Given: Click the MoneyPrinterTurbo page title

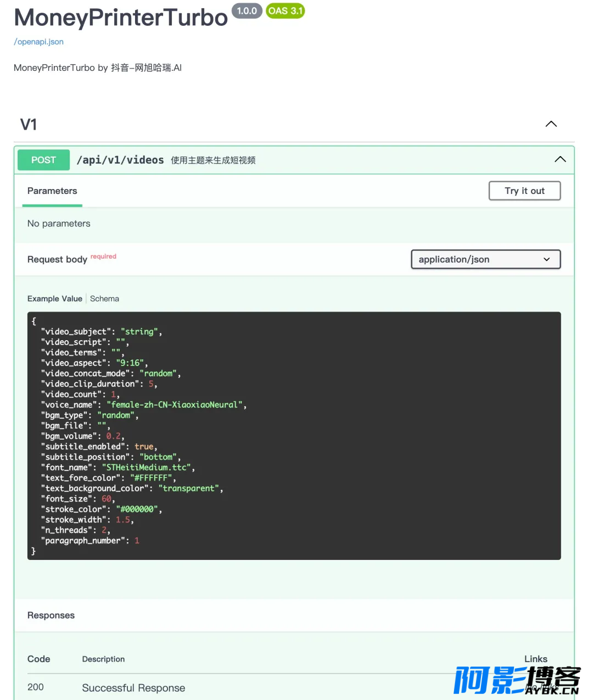Looking at the screenshot, I should [x=121, y=18].
